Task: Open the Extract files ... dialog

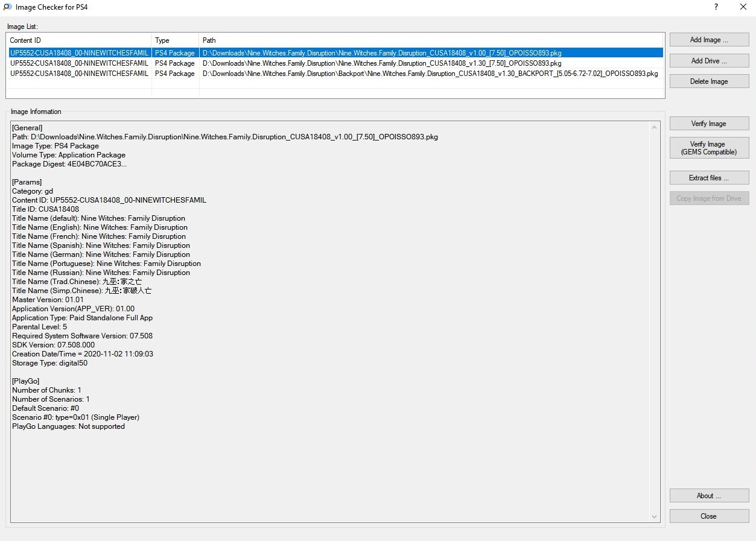Action: tap(709, 178)
